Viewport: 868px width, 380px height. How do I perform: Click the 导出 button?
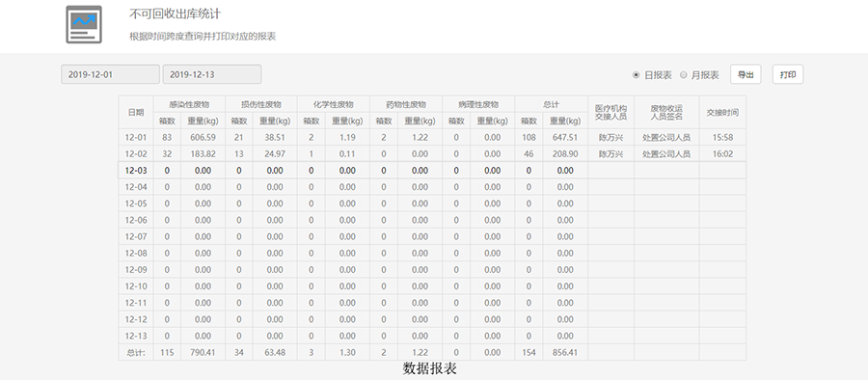(x=746, y=75)
